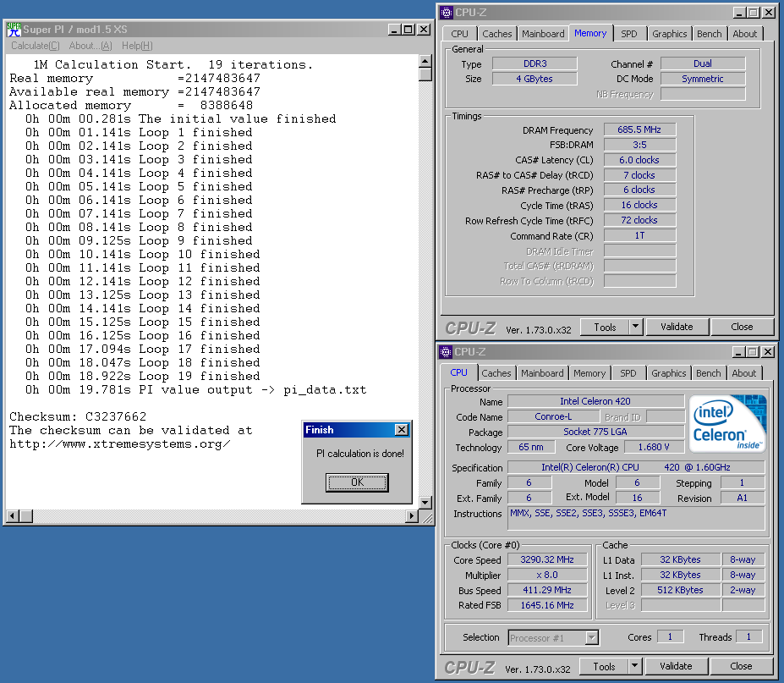This screenshot has height=683, width=784.
Task: Open SPD tab in bottom CPU-Z window
Action: (628, 373)
